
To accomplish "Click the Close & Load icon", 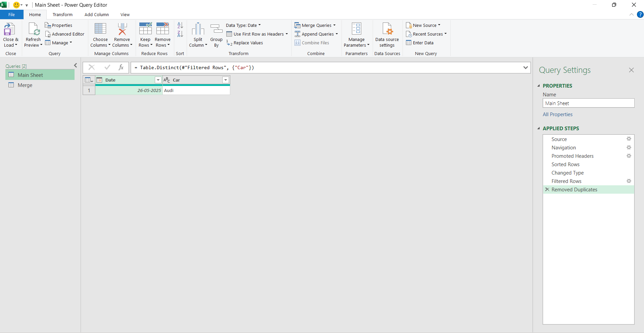I will (x=9, y=29).
